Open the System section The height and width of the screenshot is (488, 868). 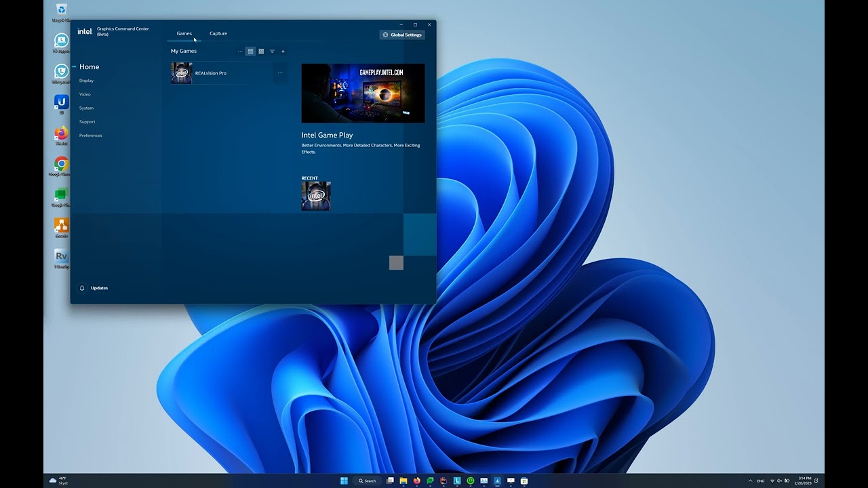[86, 108]
